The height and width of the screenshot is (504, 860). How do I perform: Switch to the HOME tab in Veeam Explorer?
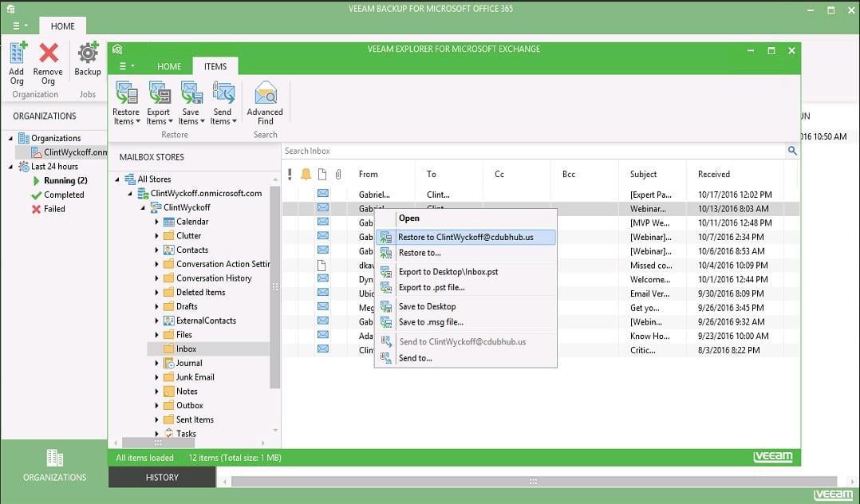coord(169,66)
